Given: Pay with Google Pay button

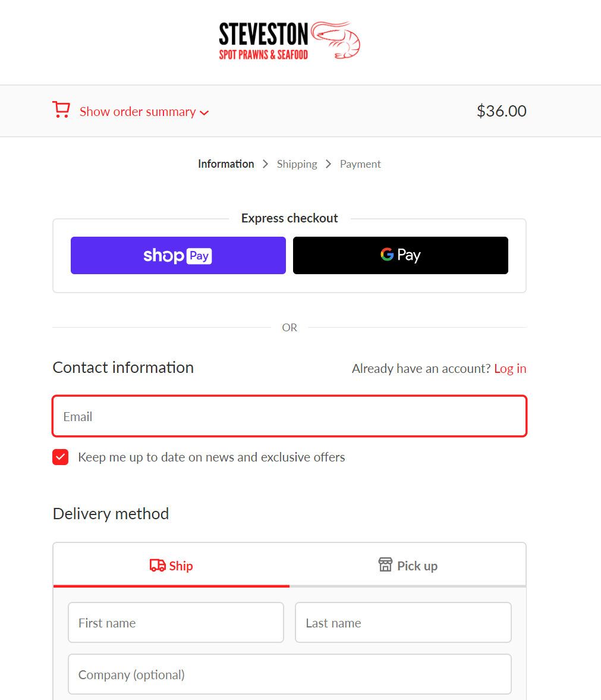Looking at the screenshot, I should tap(401, 256).
